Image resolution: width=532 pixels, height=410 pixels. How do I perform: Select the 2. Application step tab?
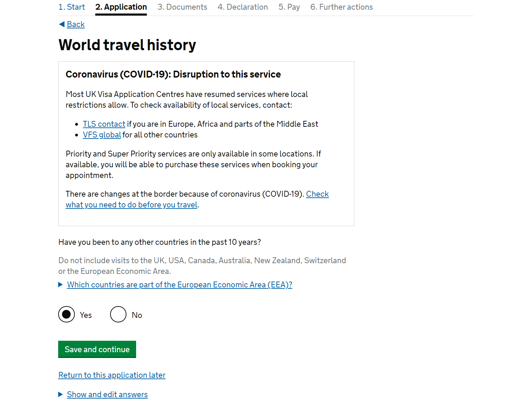tap(121, 7)
